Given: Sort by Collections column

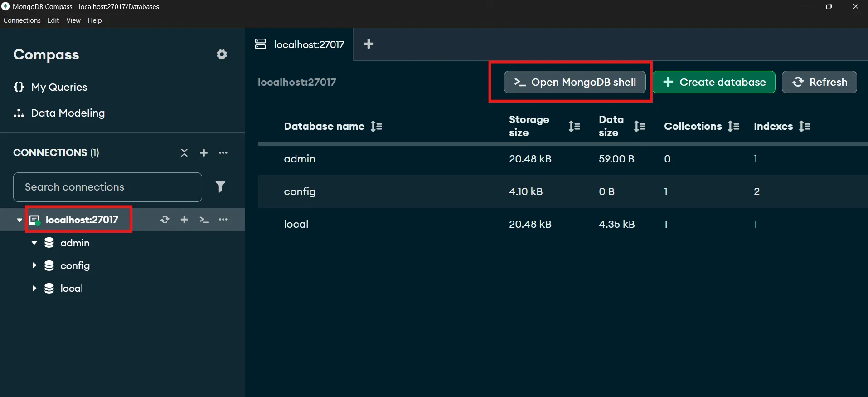Looking at the screenshot, I should click(734, 126).
